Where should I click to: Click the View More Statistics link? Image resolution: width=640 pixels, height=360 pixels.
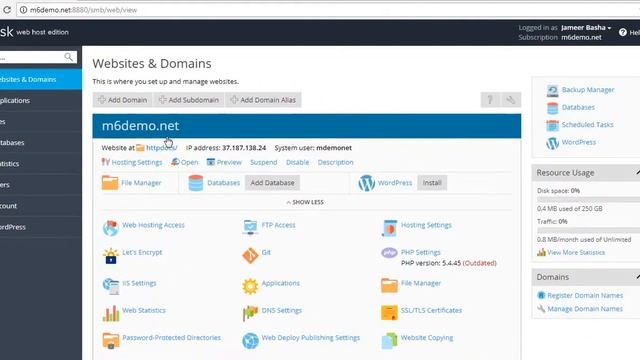[576, 253]
